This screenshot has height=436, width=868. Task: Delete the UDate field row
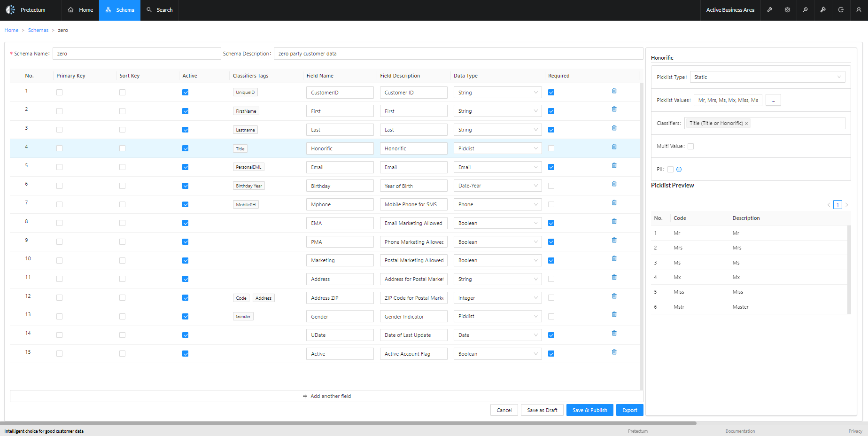[x=614, y=333]
